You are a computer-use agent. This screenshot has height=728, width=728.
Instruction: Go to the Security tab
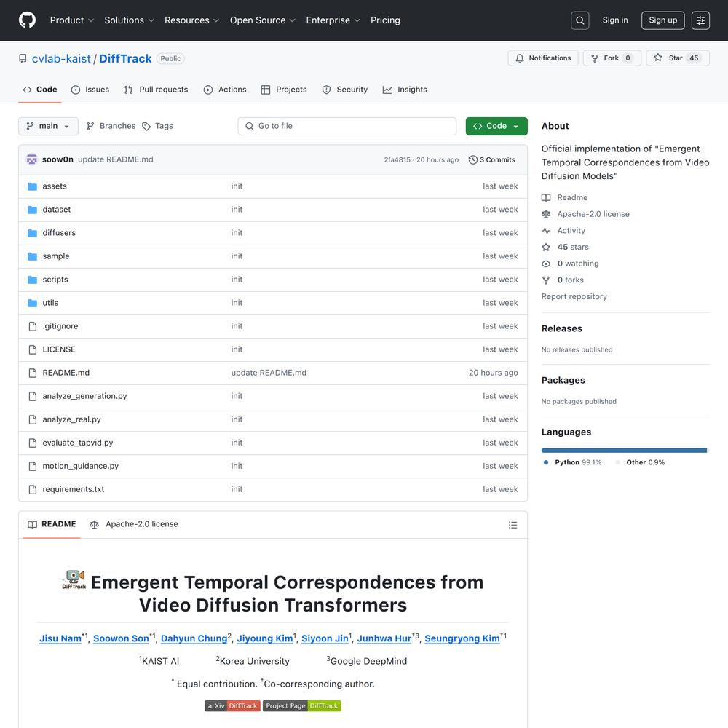pos(345,90)
